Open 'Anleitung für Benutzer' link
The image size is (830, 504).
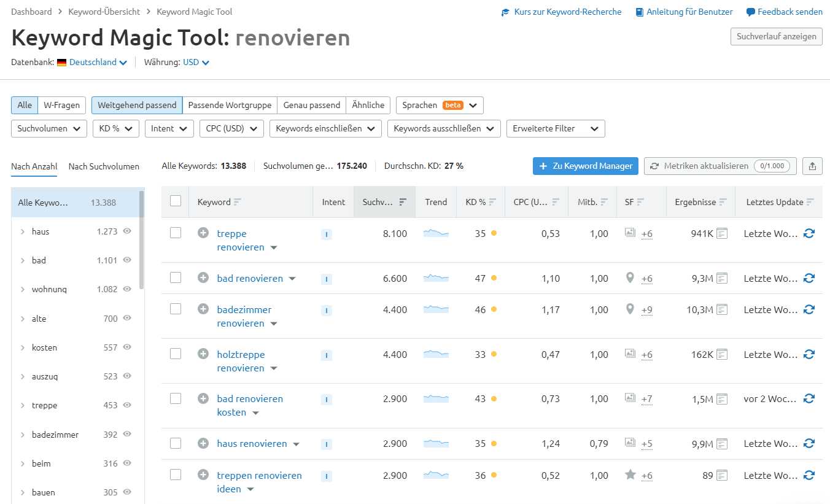point(684,12)
